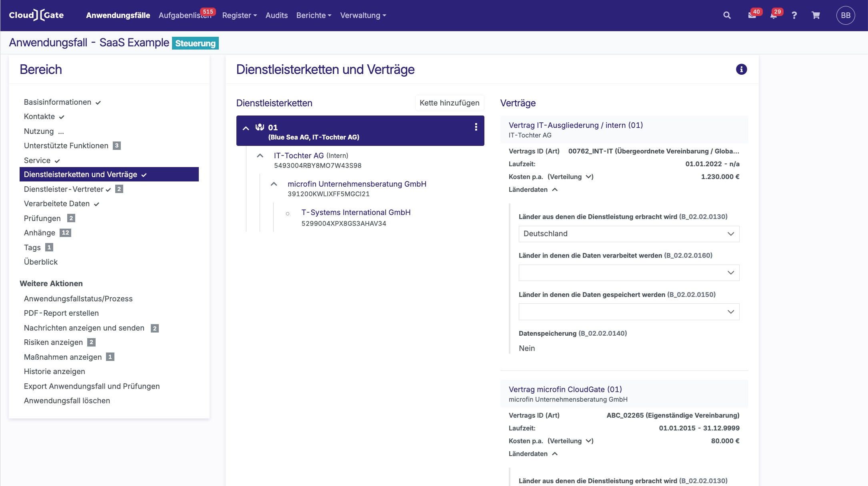Open the Register menu
Image resolution: width=868 pixels, height=486 pixels.
(x=239, y=15)
